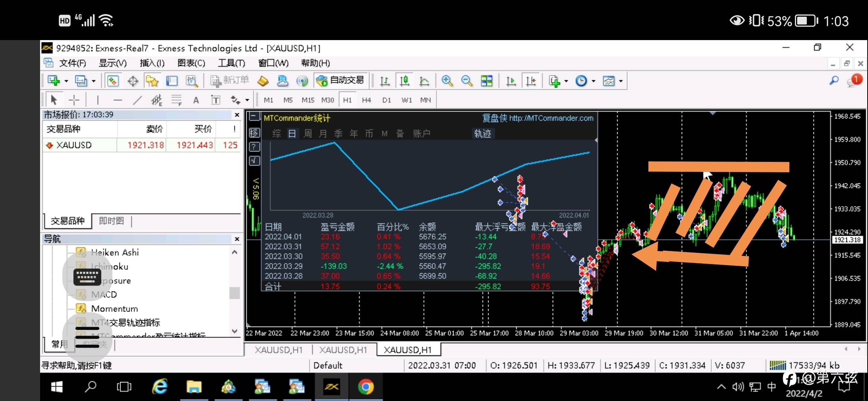Image resolution: width=868 pixels, height=401 pixels.
Task: Select the trendline drawing tool
Action: pos(137,100)
